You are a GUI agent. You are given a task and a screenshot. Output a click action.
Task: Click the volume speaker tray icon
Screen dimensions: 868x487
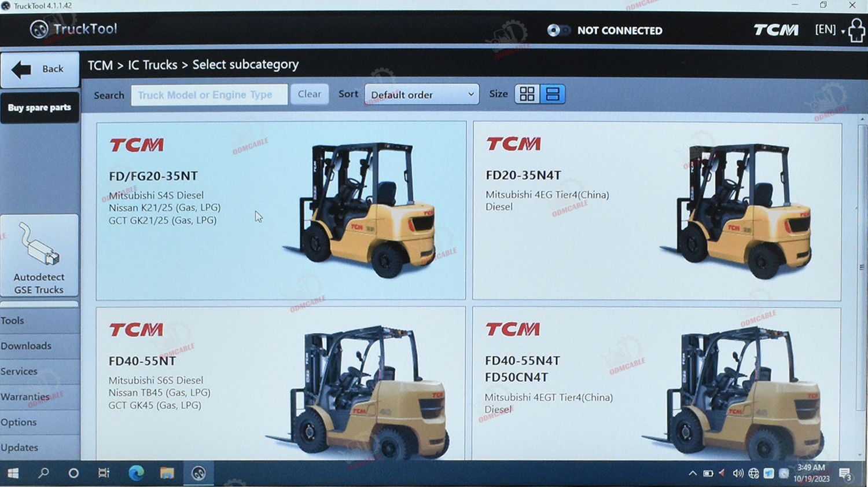pos(738,473)
